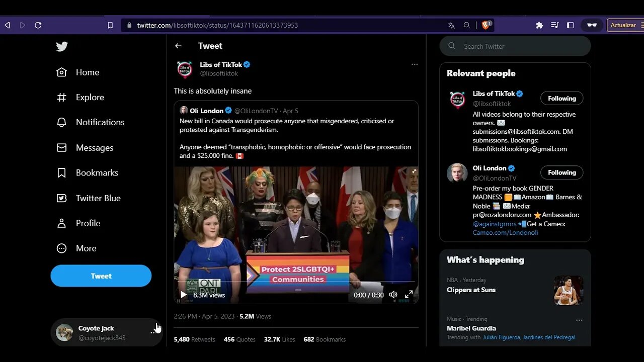Viewport: 644px width, 362px height.
Task: View the 32.7K Likes list
Action: pyautogui.click(x=280, y=339)
